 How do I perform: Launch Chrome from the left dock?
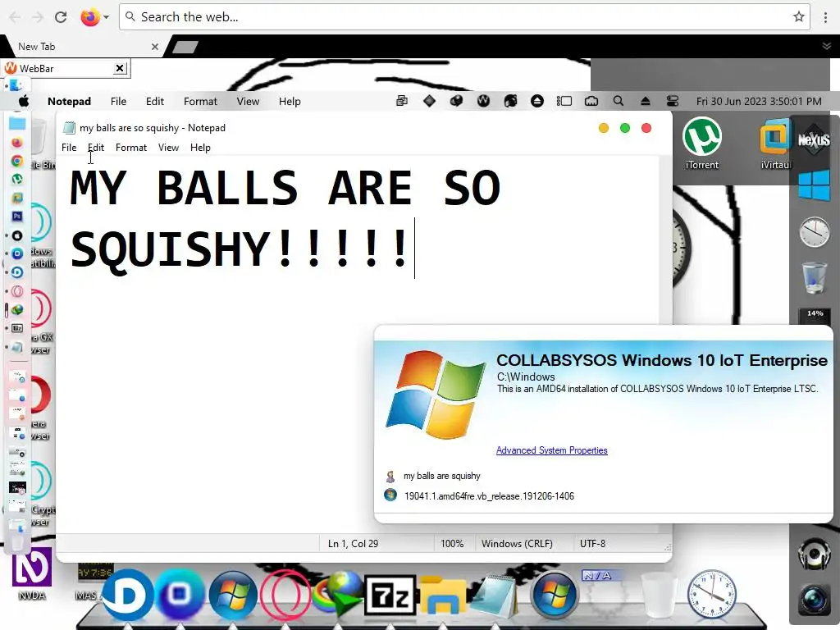point(17,161)
